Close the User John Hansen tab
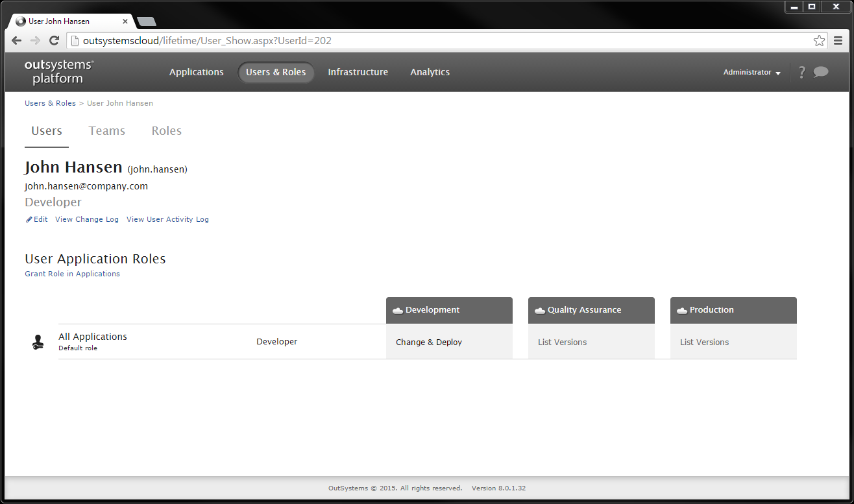 (125, 21)
